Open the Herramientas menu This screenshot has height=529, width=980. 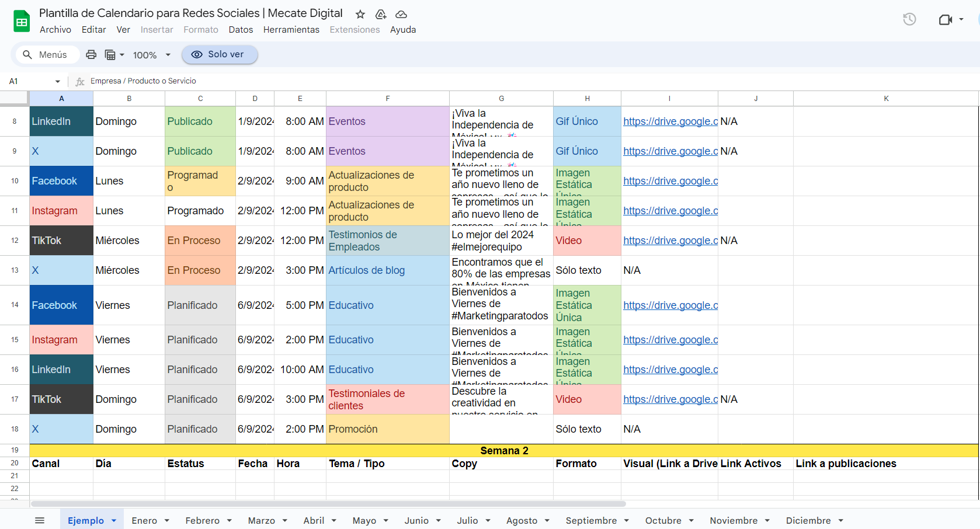pyautogui.click(x=291, y=30)
